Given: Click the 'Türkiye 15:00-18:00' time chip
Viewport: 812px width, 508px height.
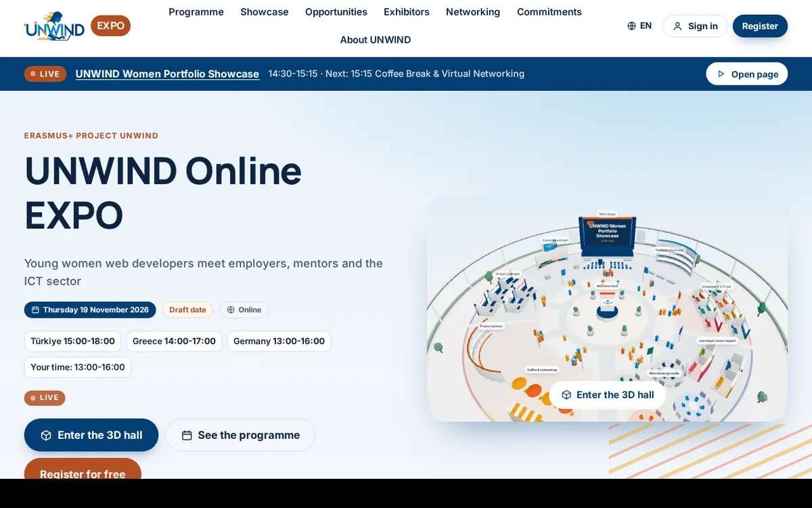Looking at the screenshot, I should click(x=72, y=341).
